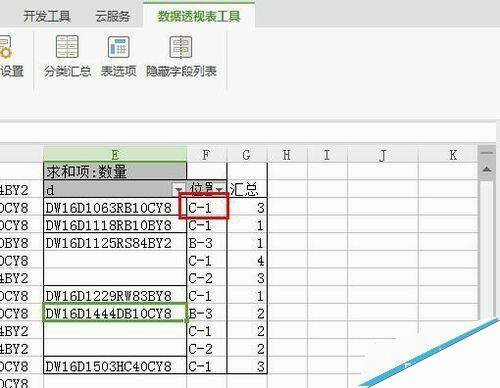Click the 设置 gear icon
The height and width of the screenshot is (388, 500).
pos(6,48)
